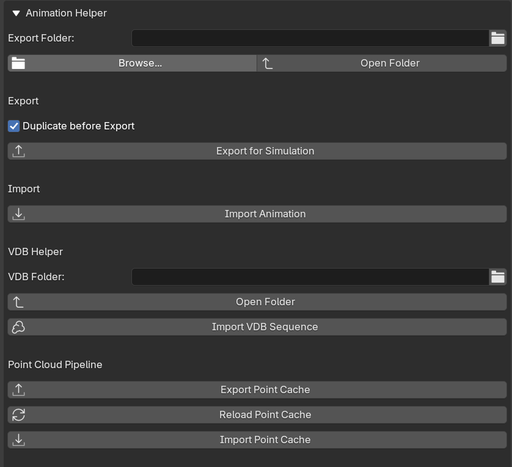Viewport: 512px width, 467px height.
Task: Open the export folder via Open Folder
Action: coord(382,63)
